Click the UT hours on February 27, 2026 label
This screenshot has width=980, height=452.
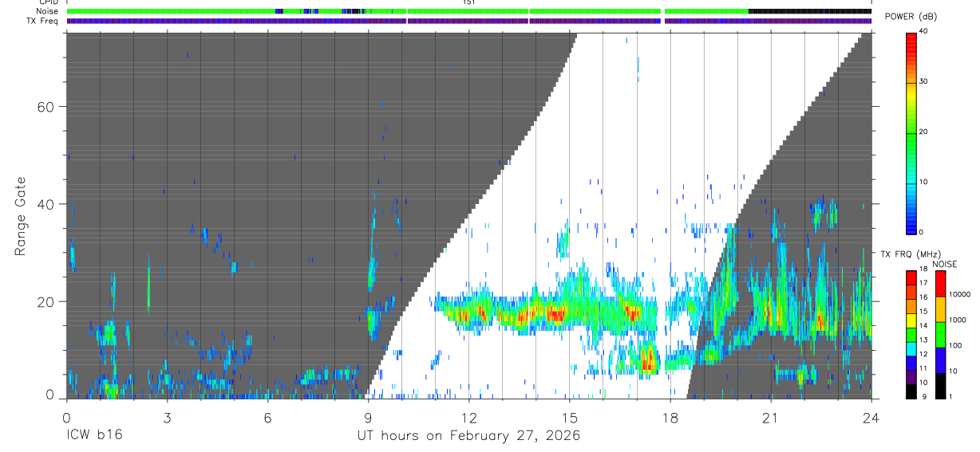(x=468, y=436)
